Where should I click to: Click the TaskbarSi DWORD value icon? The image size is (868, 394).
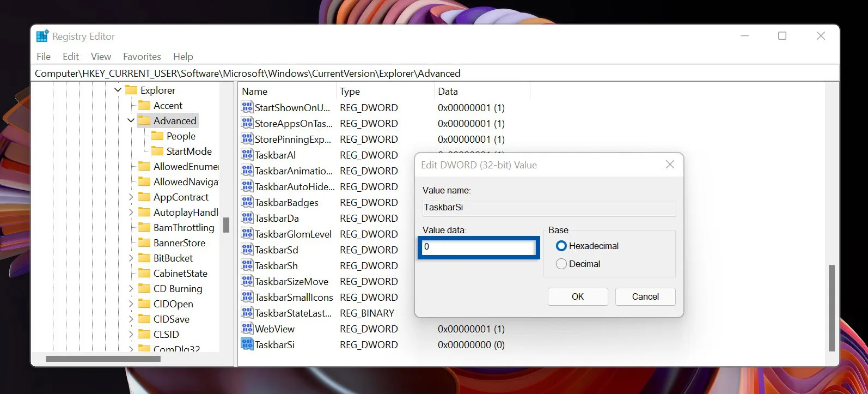[x=247, y=344]
